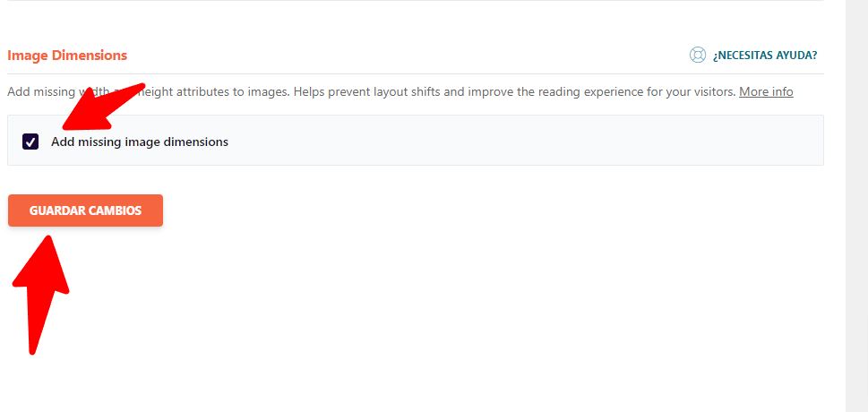Screen dimensions: 868x412
Task: Click the top horizontal separator line
Action: click(x=415, y=1)
